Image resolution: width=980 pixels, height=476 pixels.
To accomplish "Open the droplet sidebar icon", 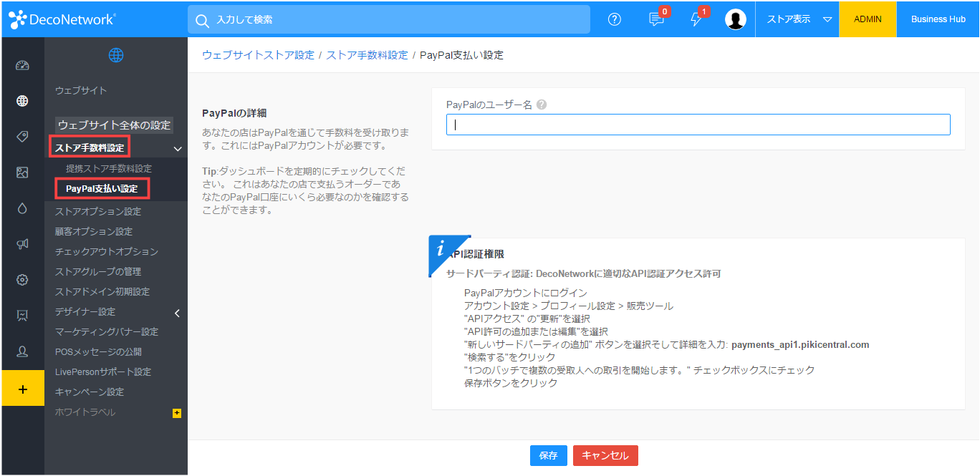I will tap(22, 208).
